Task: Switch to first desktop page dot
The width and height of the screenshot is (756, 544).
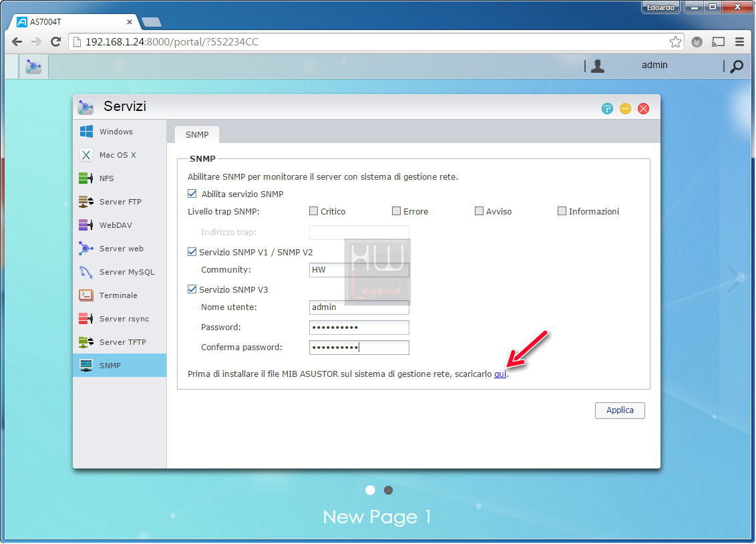Action: click(x=370, y=490)
